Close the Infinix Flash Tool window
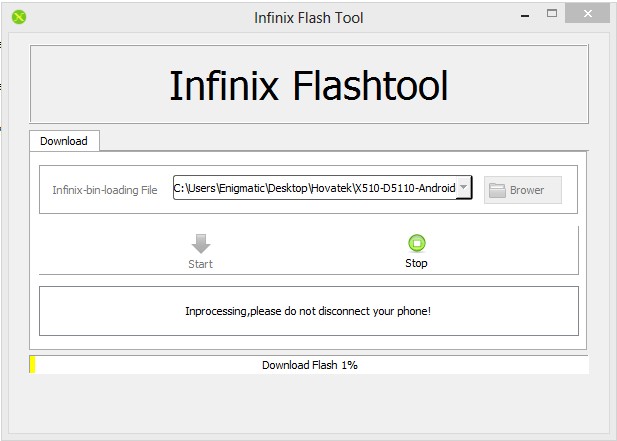Screen dimensions: 617x441 (587, 14)
